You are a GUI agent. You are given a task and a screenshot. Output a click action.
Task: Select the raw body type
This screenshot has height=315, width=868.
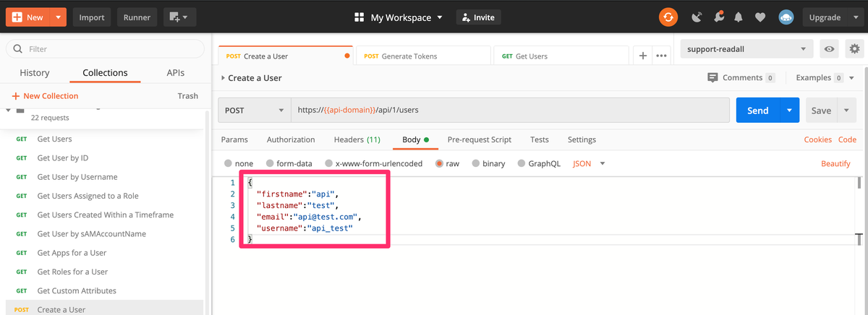pyautogui.click(x=447, y=163)
